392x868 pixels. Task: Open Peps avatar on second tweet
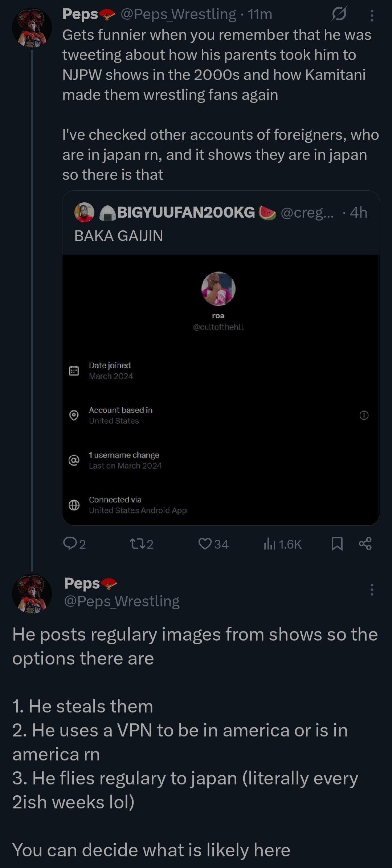pyautogui.click(x=32, y=594)
